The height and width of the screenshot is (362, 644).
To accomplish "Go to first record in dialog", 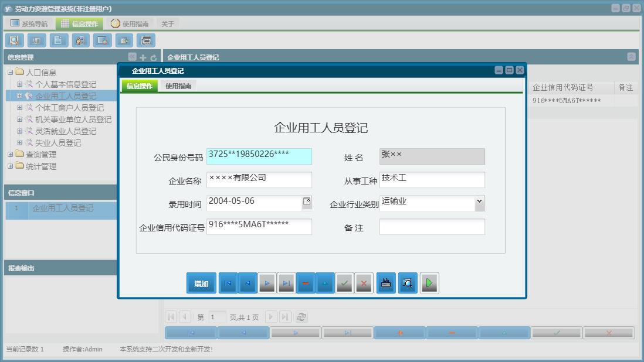I will 228,283.
